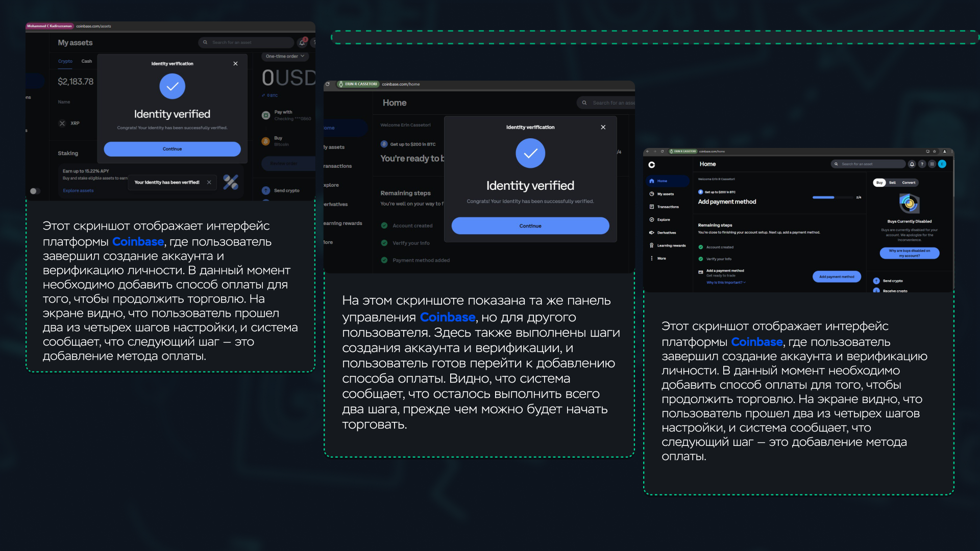Image resolution: width=980 pixels, height=551 pixels.
Task: Select the Cash tab under My assets
Action: coord(87,61)
